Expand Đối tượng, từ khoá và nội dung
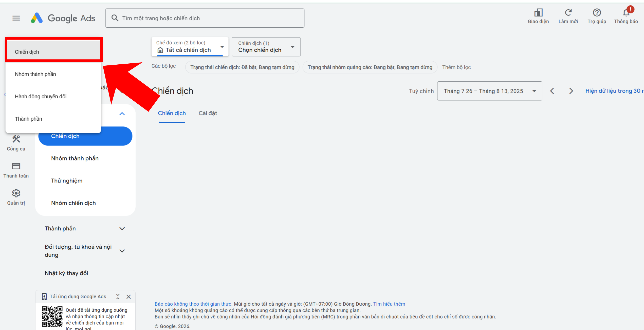Image resolution: width=644 pixels, height=330 pixels. pyautogui.click(x=122, y=251)
